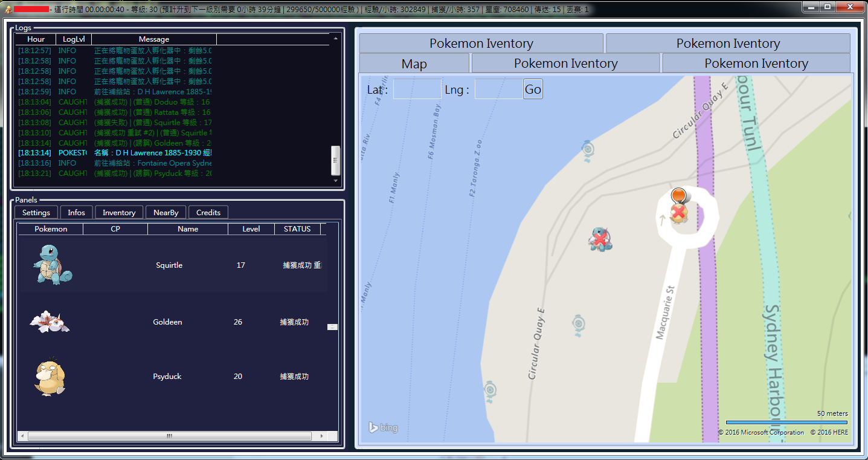Select the Map tab above the map
This screenshot has width=868, height=460.
point(414,63)
